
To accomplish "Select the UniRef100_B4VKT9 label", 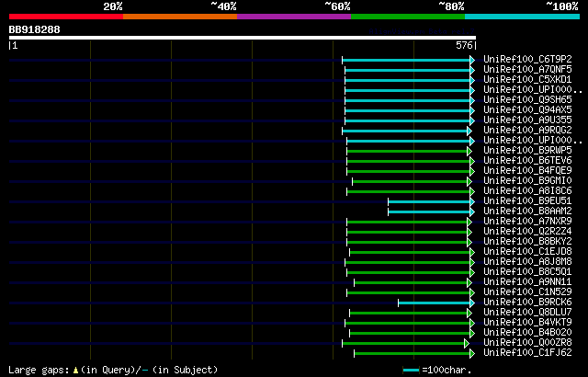I will pos(527,323).
